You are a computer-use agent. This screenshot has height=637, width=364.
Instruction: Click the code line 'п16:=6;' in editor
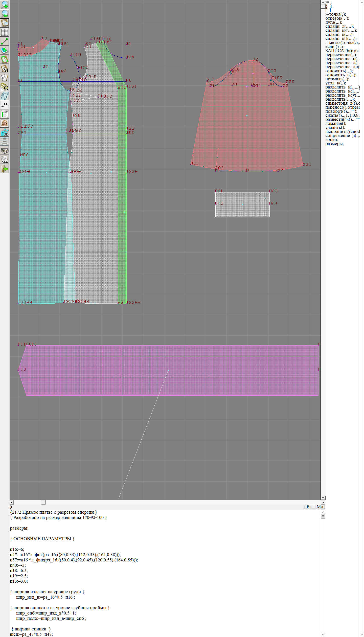coord(17,549)
